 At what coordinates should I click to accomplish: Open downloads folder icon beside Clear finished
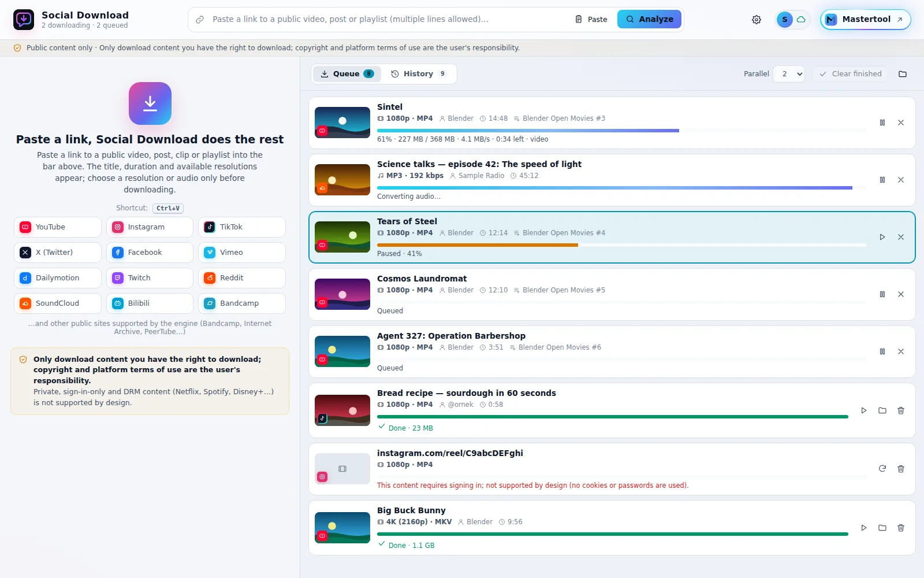tap(903, 74)
